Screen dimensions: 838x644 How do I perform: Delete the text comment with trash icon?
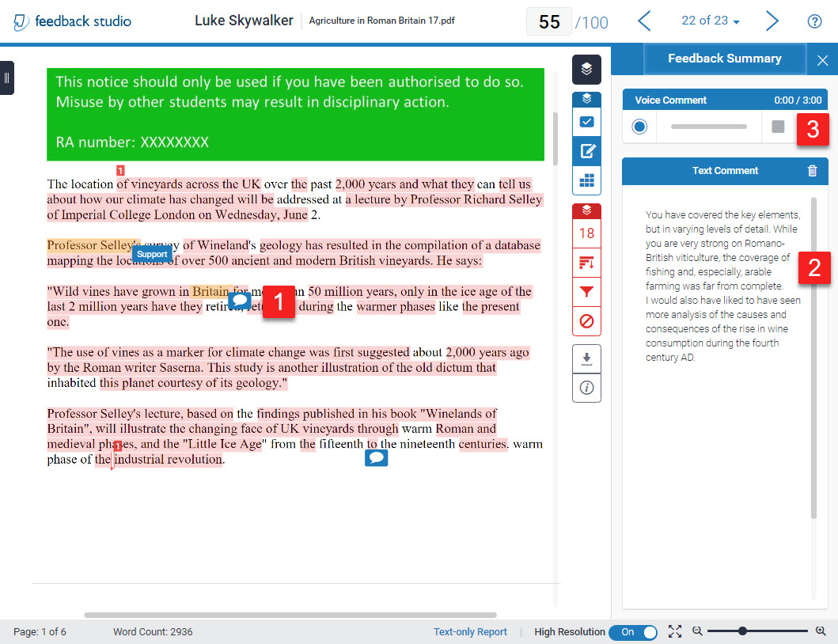(812, 171)
